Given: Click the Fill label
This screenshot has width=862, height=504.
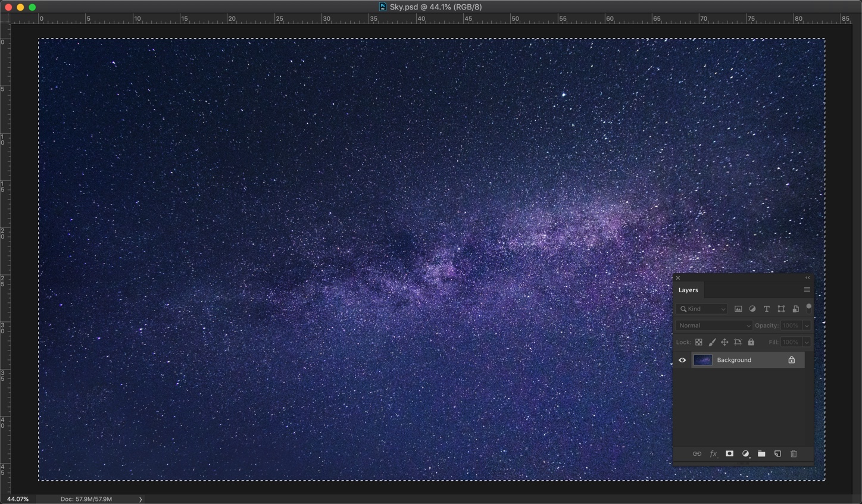Looking at the screenshot, I should pos(773,342).
